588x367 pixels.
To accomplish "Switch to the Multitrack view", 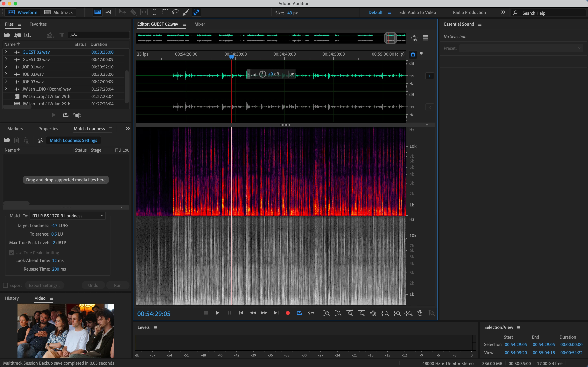I will tap(59, 12).
